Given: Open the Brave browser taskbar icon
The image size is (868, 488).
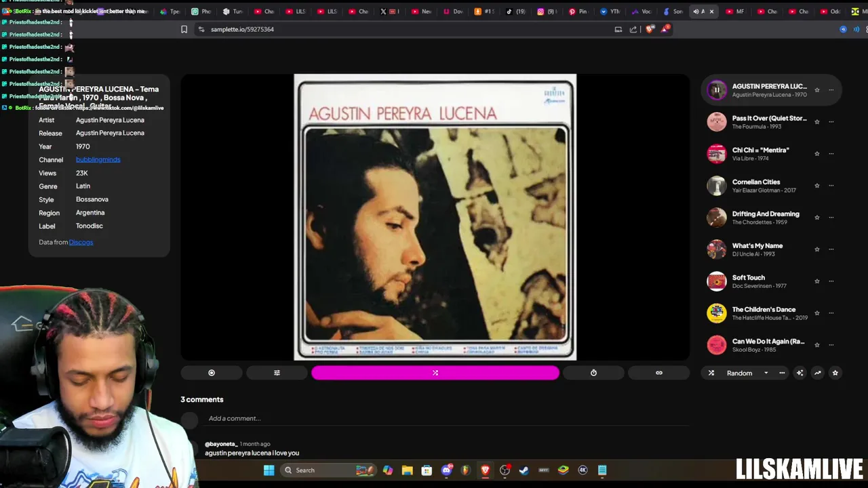Looking at the screenshot, I should [485, 470].
